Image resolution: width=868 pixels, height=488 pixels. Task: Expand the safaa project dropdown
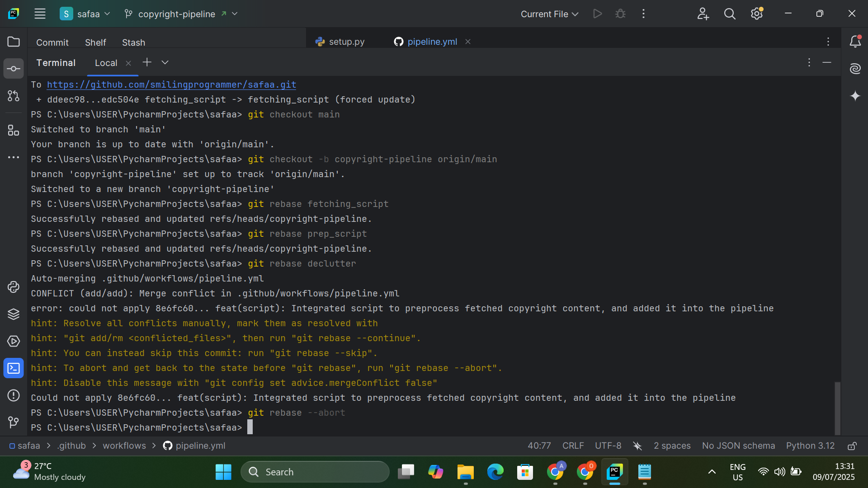click(85, 14)
